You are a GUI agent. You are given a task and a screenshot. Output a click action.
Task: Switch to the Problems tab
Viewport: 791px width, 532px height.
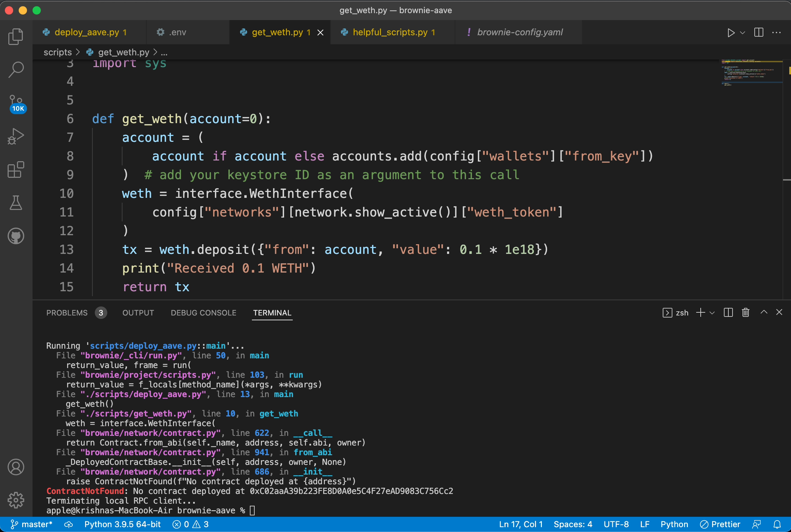67,312
